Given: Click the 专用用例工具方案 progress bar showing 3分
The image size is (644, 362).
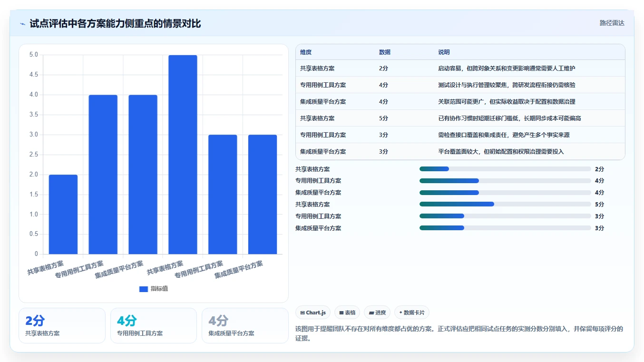Looking at the screenshot, I should pyautogui.click(x=505, y=216).
